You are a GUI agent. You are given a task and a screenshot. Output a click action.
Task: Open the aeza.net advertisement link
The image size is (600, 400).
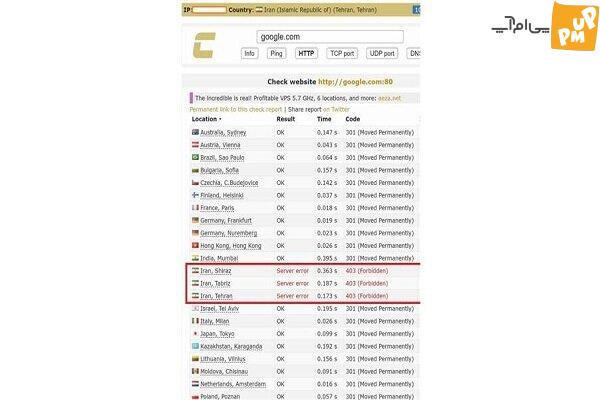[x=389, y=98]
